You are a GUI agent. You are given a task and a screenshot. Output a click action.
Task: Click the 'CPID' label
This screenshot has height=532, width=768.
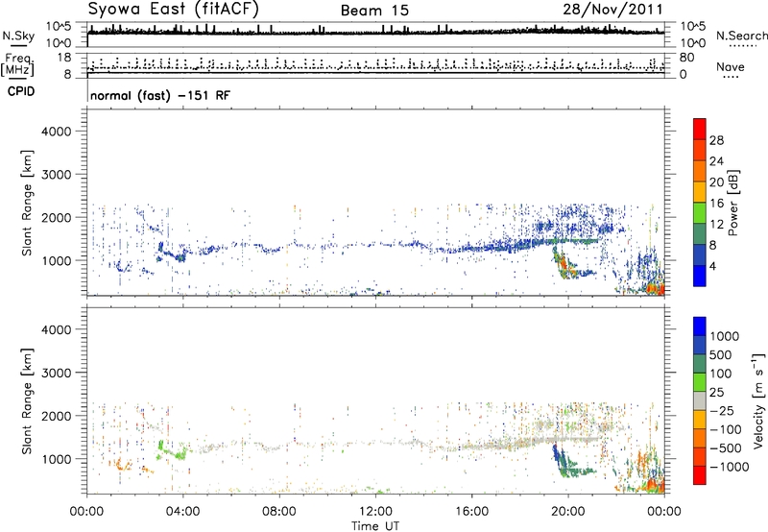[21, 91]
